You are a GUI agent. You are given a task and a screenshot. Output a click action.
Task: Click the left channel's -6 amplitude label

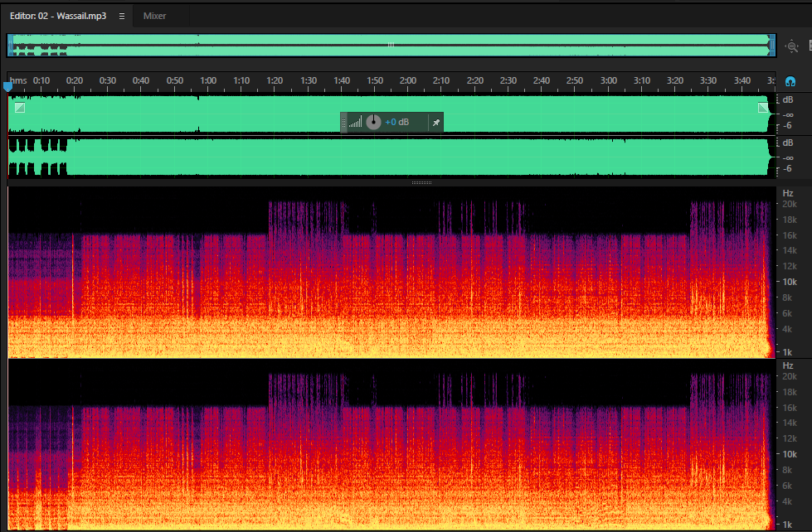tap(787, 125)
